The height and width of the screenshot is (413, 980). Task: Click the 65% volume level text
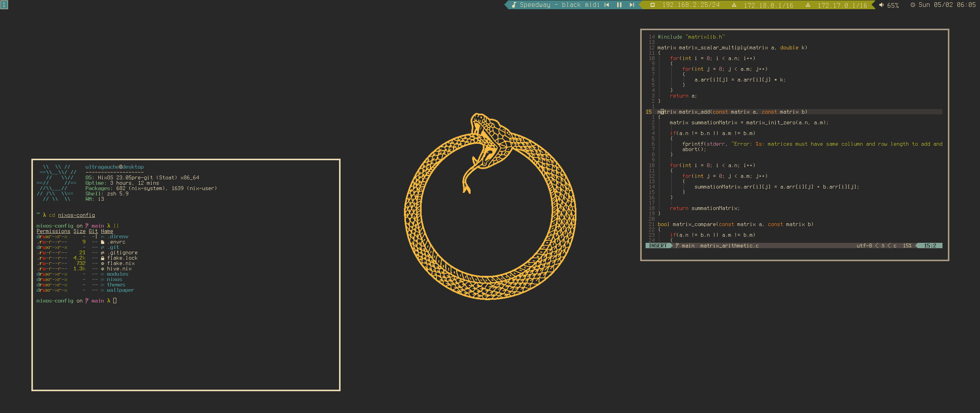coord(893,5)
